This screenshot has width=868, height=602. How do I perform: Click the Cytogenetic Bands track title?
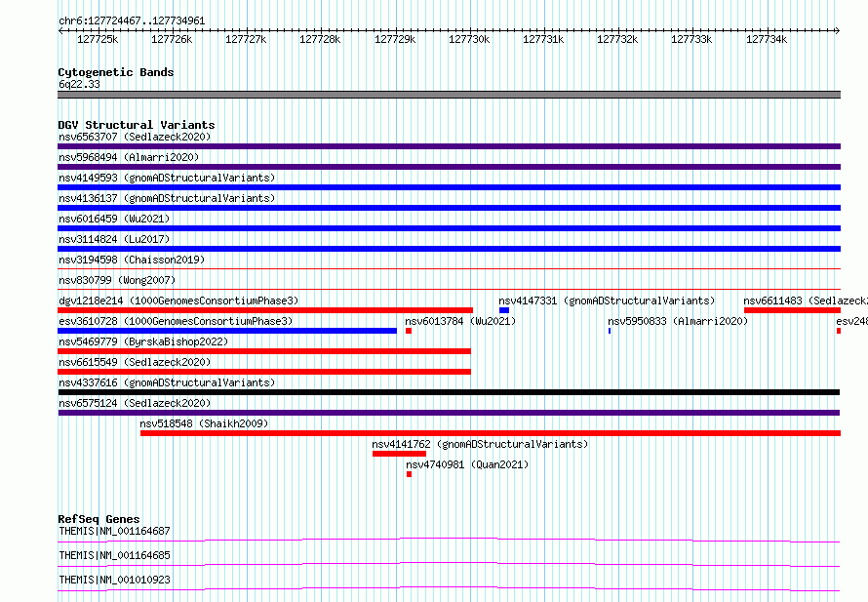[x=116, y=72]
